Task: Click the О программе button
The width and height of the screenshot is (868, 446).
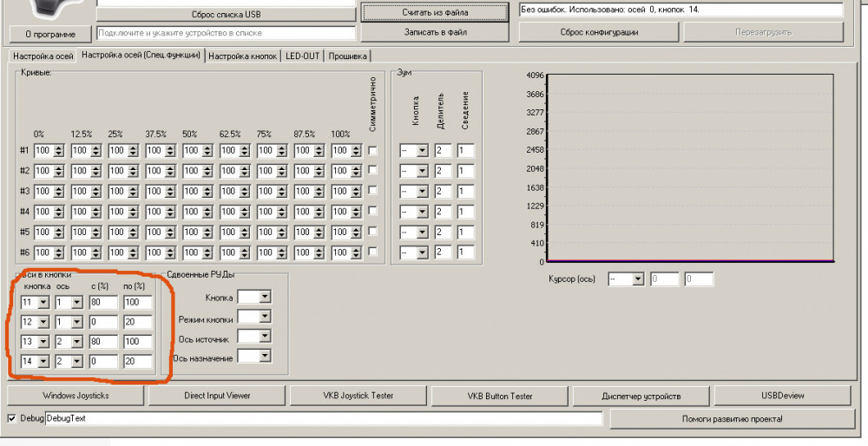Action: (50, 34)
